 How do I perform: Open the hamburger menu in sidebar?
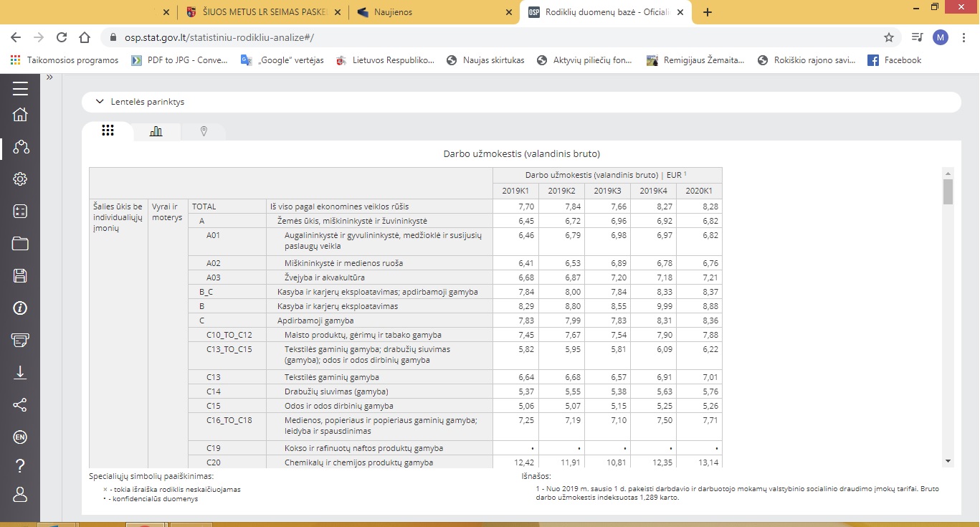tap(20, 88)
